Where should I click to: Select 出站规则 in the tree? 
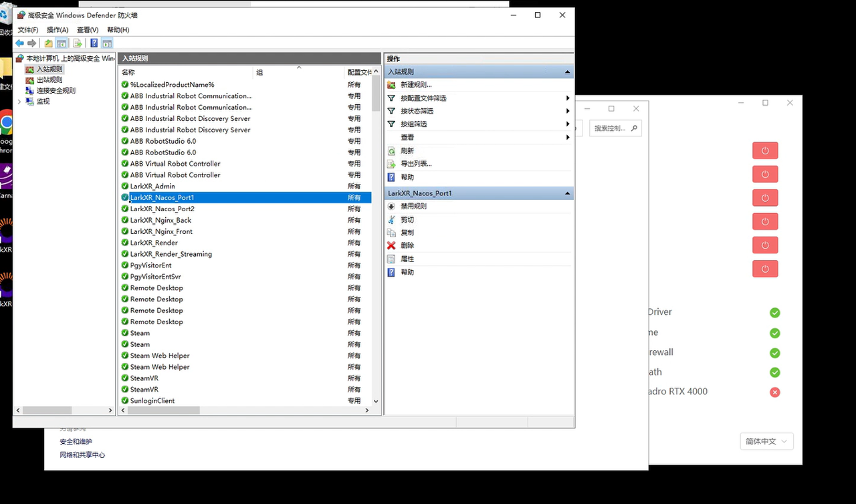pyautogui.click(x=49, y=80)
